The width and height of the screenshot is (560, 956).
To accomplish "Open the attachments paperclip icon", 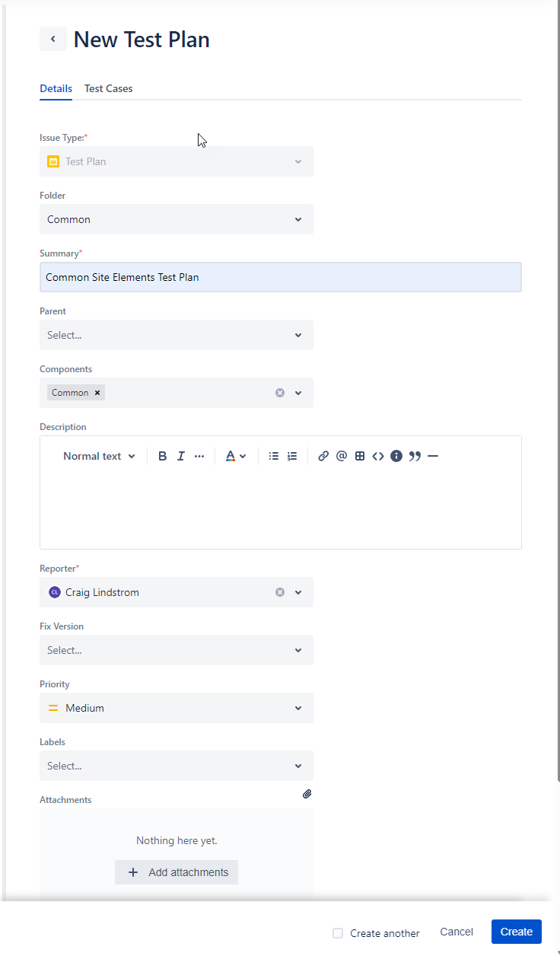I will [x=307, y=793].
